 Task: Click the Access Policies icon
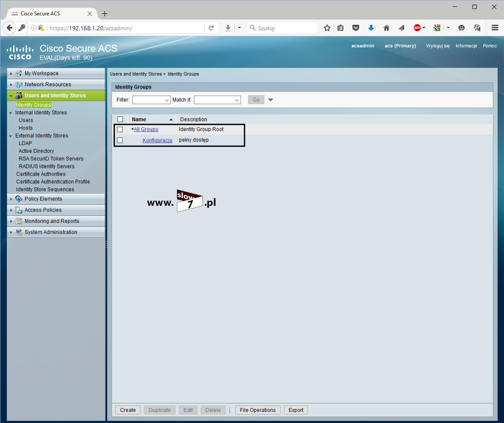click(x=19, y=210)
